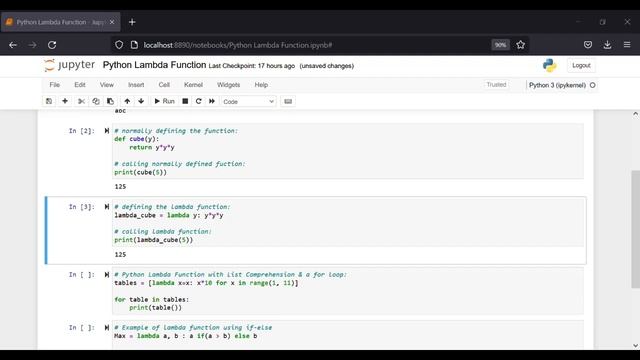
Task: Open the Edit menu
Action: [x=80, y=85]
